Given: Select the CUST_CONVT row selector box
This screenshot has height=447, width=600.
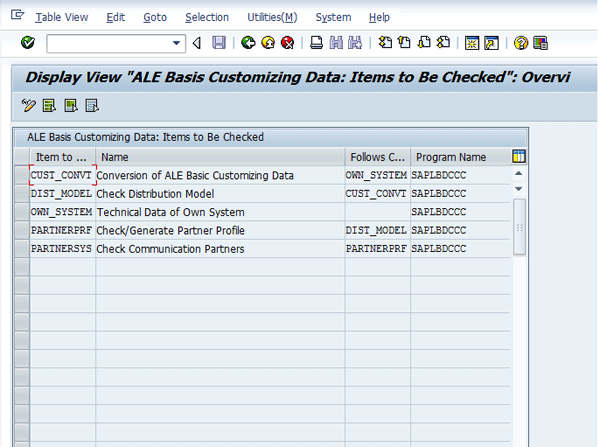Looking at the screenshot, I should [21, 175].
